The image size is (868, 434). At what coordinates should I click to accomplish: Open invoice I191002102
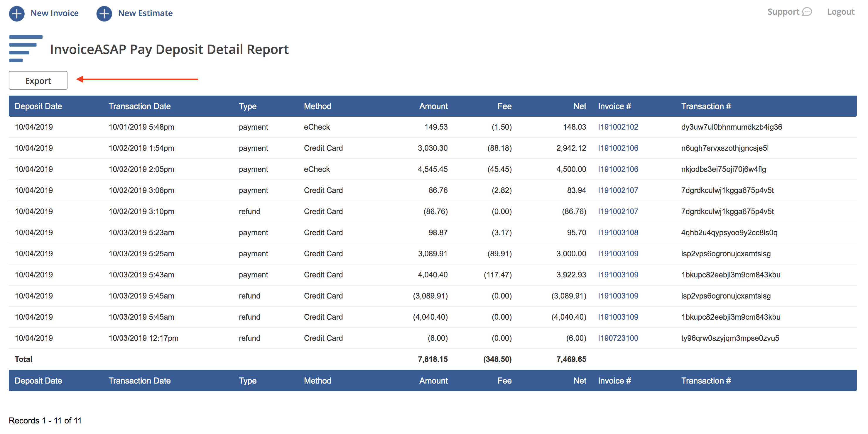tap(618, 127)
